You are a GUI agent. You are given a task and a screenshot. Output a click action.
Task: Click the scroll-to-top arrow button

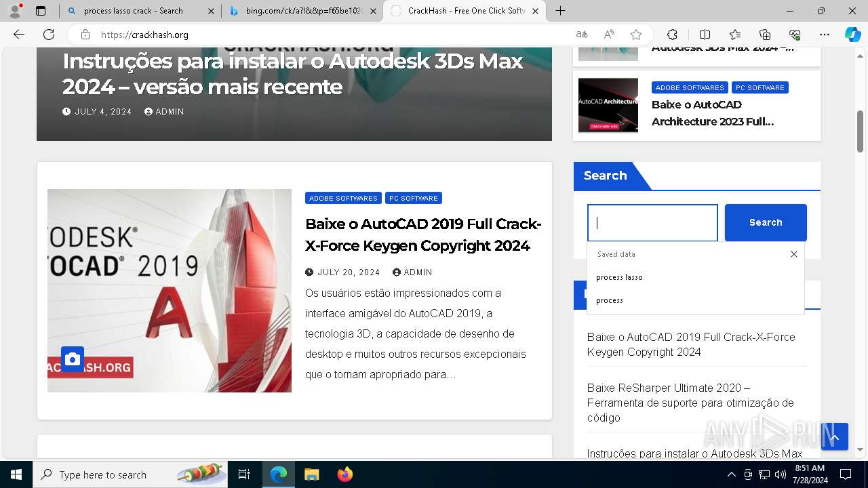(x=835, y=437)
